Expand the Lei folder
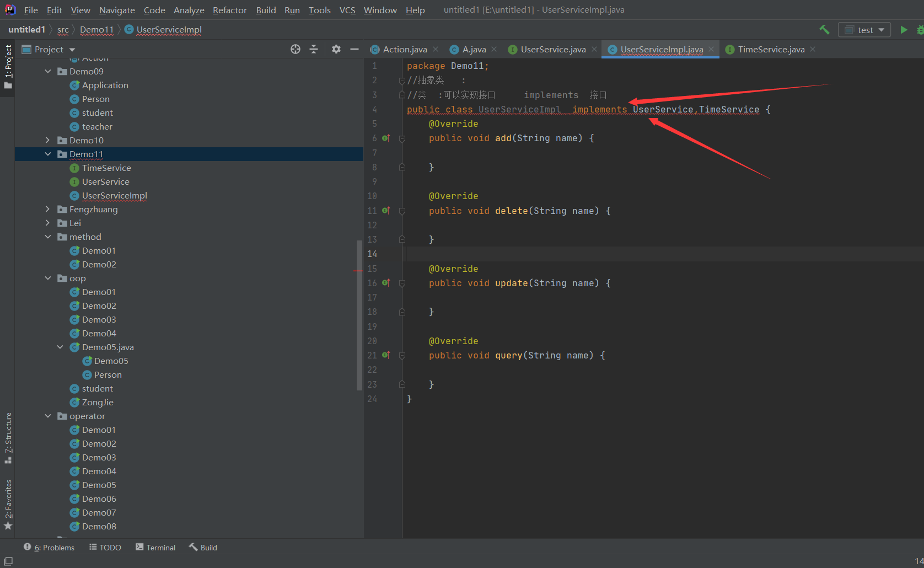The height and width of the screenshot is (568, 924). click(x=48, y=223)
